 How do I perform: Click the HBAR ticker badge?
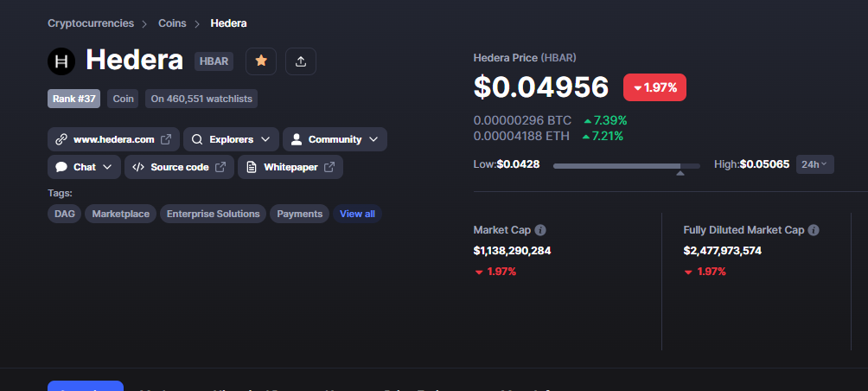(x=214, y=61)
